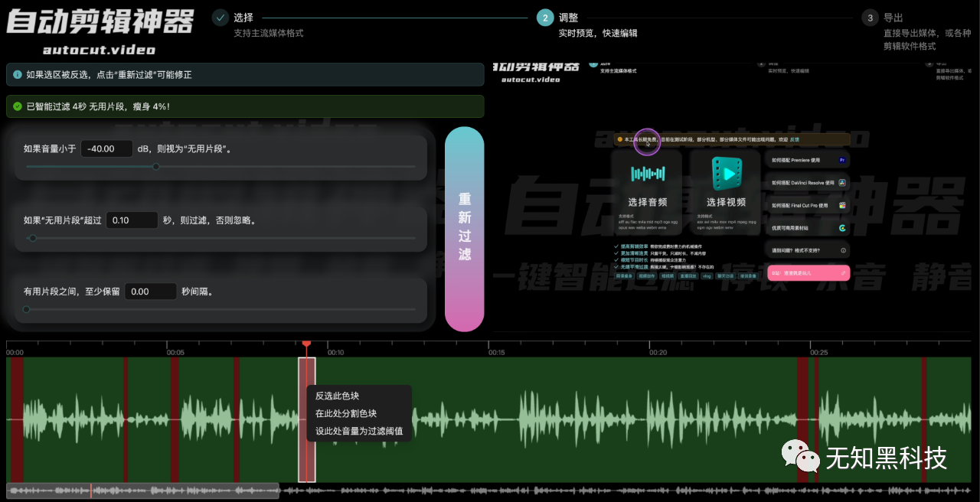Click the text 如果选区被反选，点击"重新过滤"可能修正

(109, 75)
